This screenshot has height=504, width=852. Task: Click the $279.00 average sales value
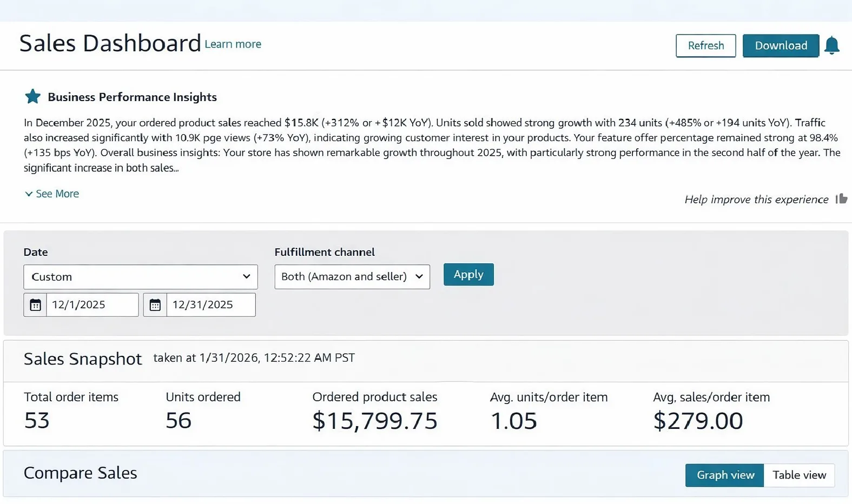click(x=698, y=421)
